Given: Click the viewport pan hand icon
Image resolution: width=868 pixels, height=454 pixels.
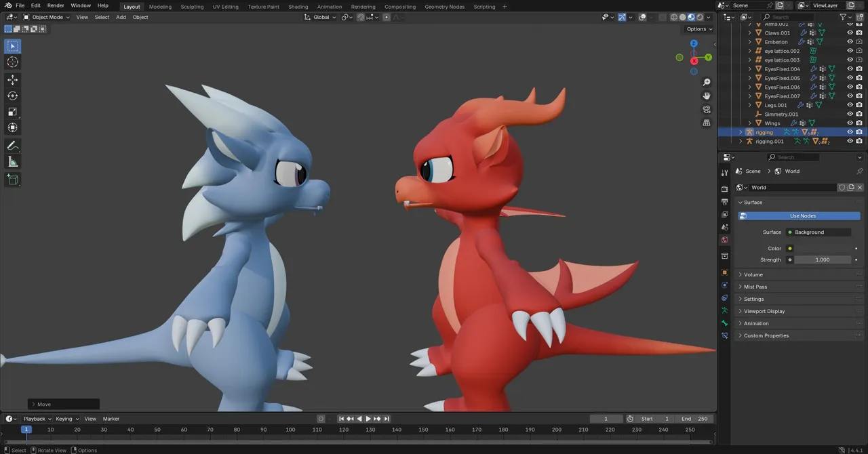Looking at the screenshot, I should (x=707, y=96).
